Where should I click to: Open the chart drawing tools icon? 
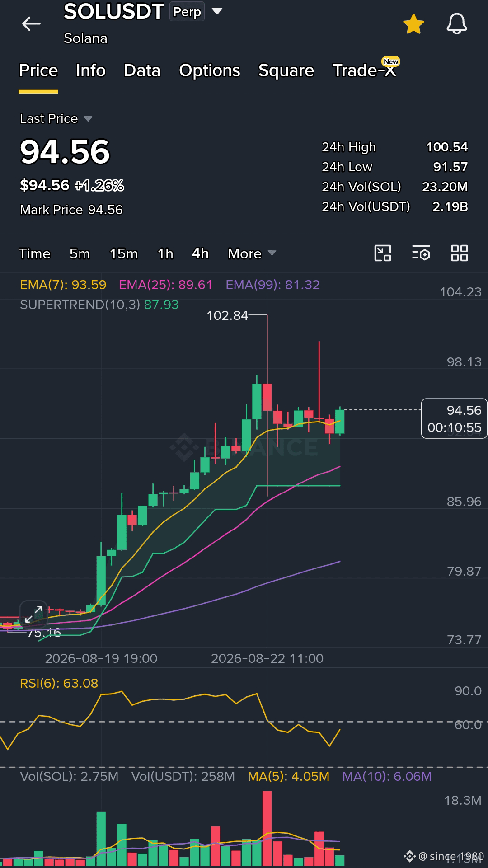click(x=383, y=253)
